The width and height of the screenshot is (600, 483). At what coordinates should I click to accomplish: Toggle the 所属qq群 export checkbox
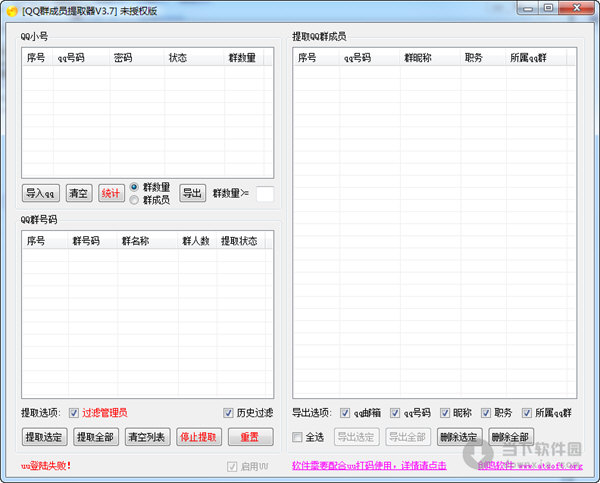(x=527, y=413)
